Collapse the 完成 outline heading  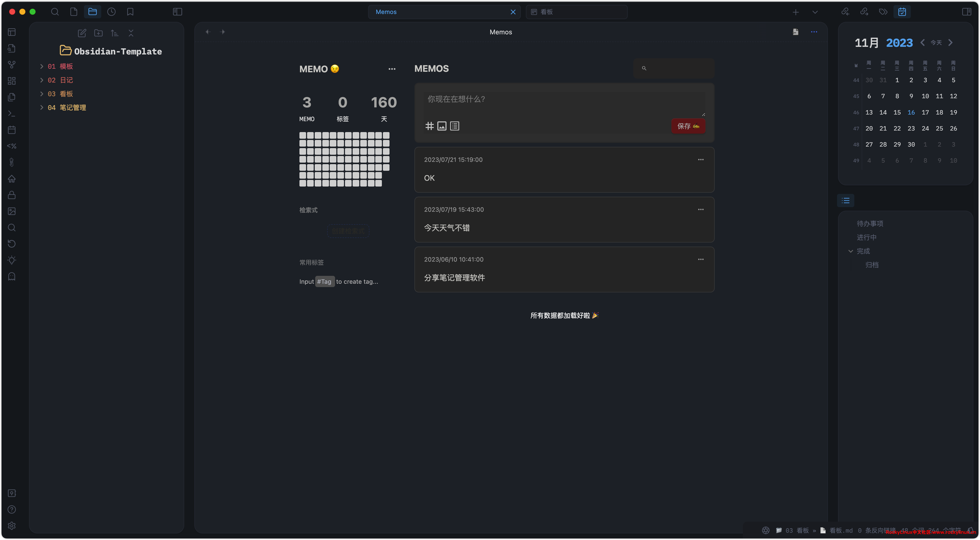tap(851, 251)
